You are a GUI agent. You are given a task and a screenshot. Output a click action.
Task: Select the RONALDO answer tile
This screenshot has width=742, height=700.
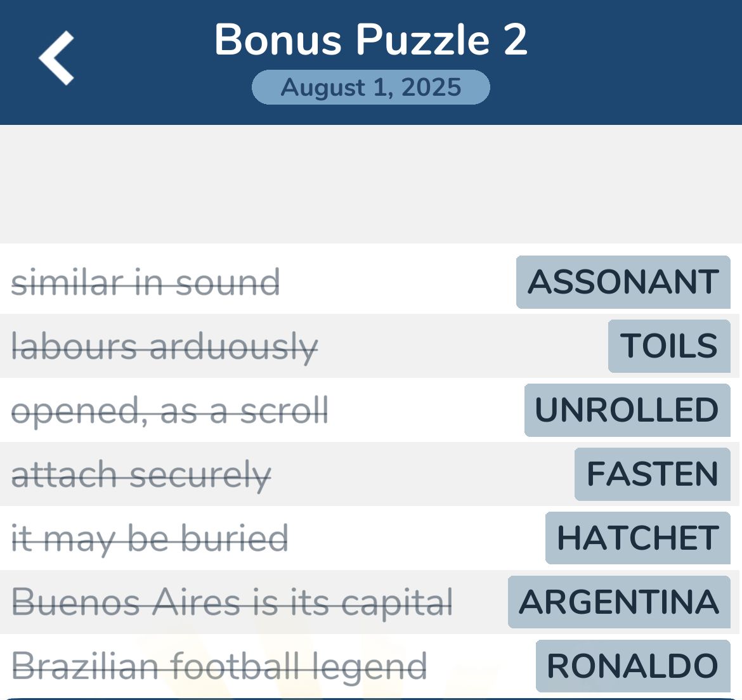pos(632,666)
